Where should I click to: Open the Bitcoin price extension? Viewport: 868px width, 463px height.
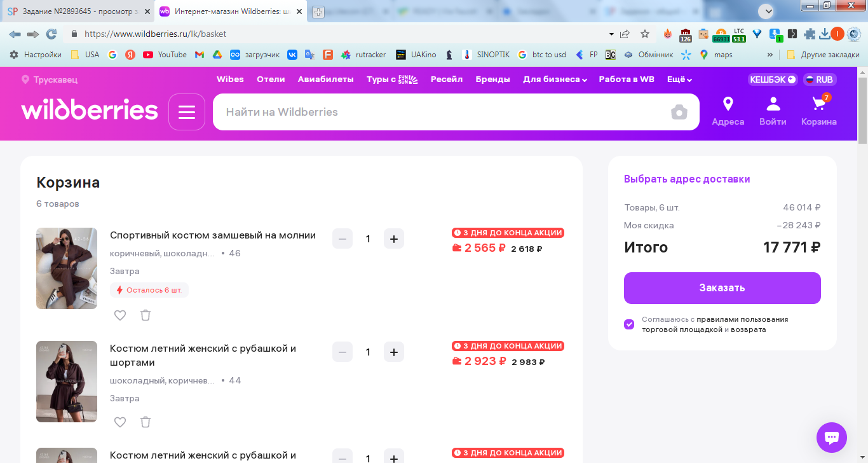click(721, 34)
